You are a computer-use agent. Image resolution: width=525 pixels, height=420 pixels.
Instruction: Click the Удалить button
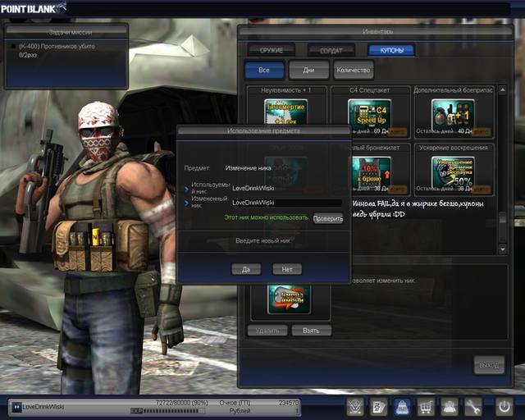[267, 331]
